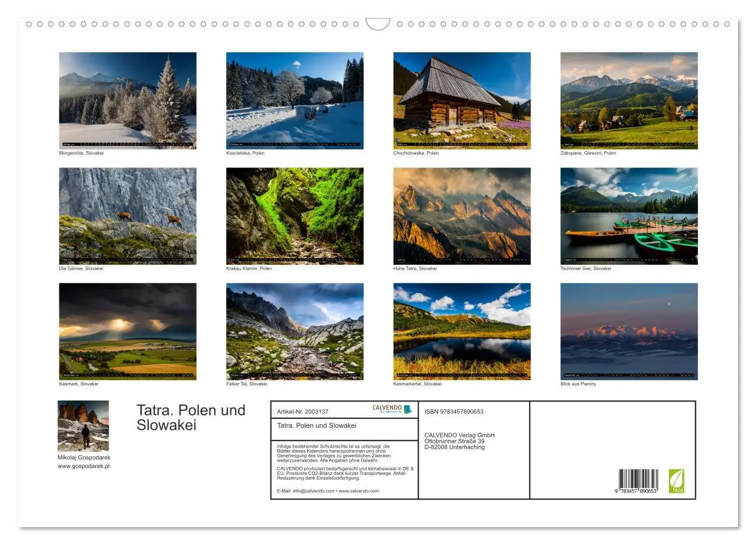Click the CALVENDO publisher logo

point(389,410)
